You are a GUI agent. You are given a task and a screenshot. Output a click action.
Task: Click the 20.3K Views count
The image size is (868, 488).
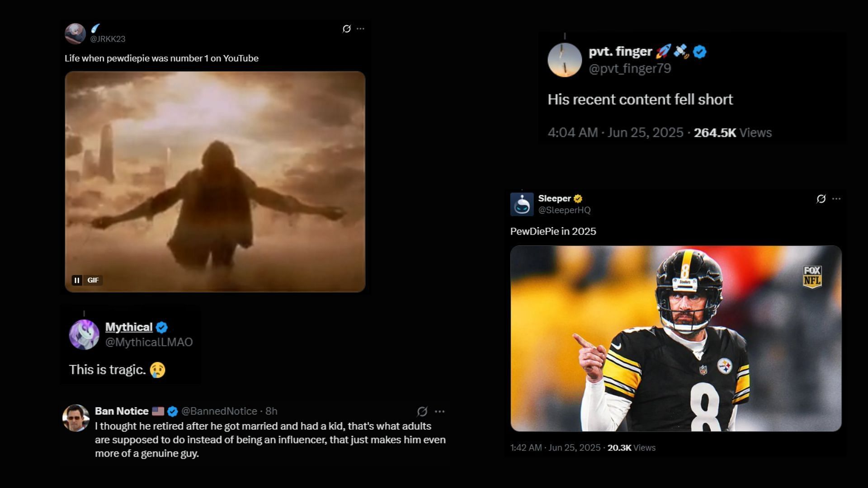(632, 448)
